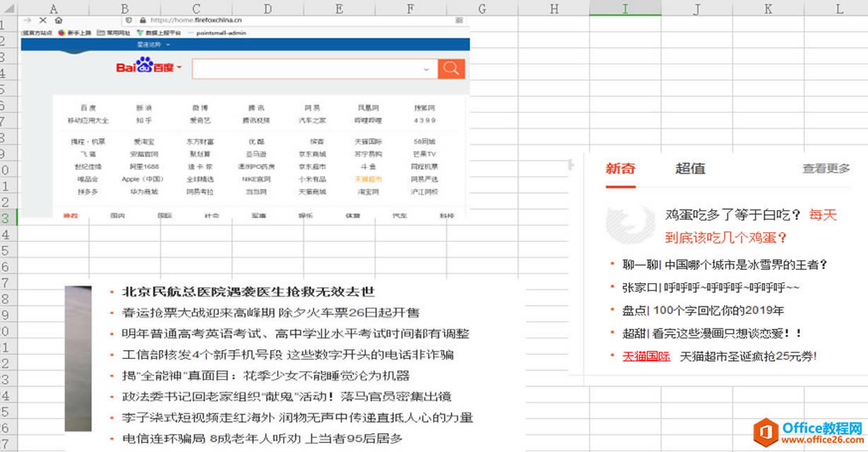Open the 4399 site link
The image size is (868, 452).
425,120
